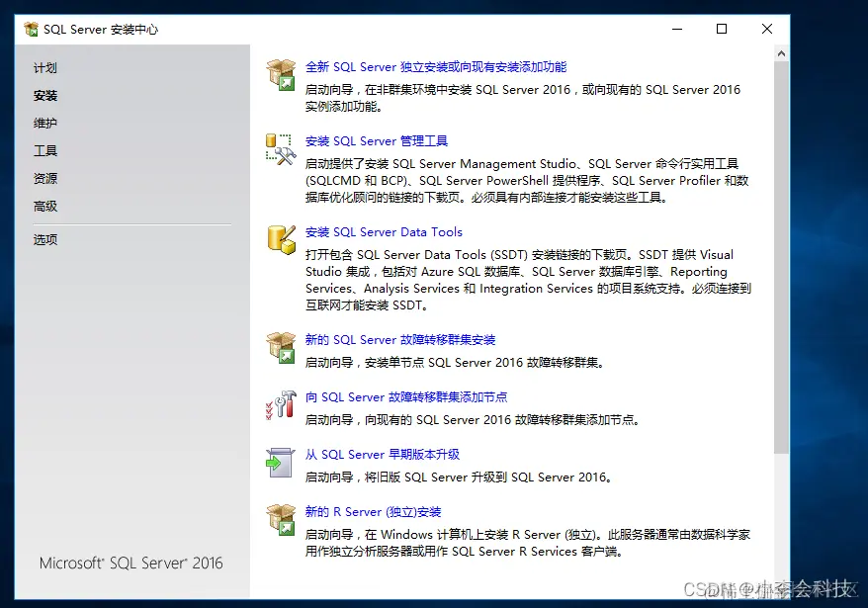Go to the 维护 sidebar page

[45, 124]
